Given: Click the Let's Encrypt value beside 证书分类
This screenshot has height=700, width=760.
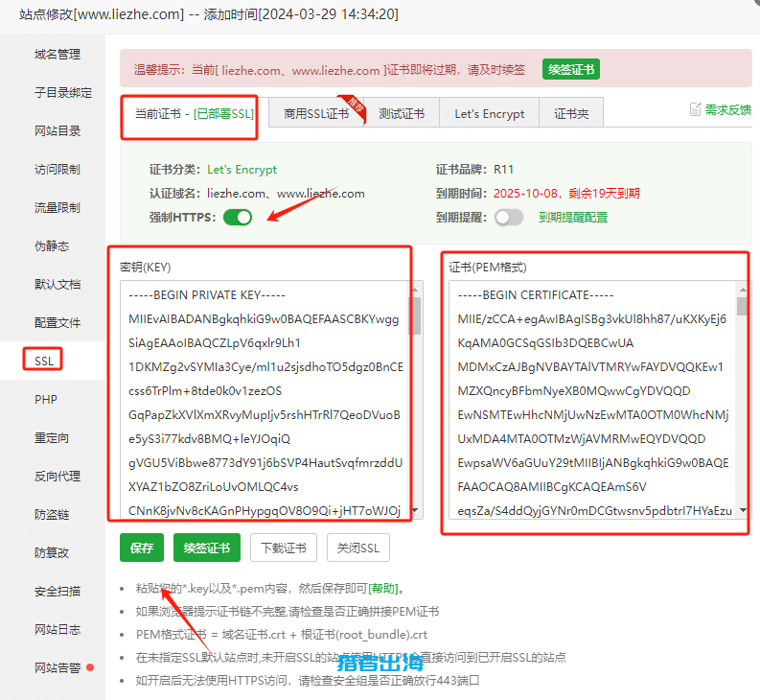Looking at the screenshot, I should [242, 170].
